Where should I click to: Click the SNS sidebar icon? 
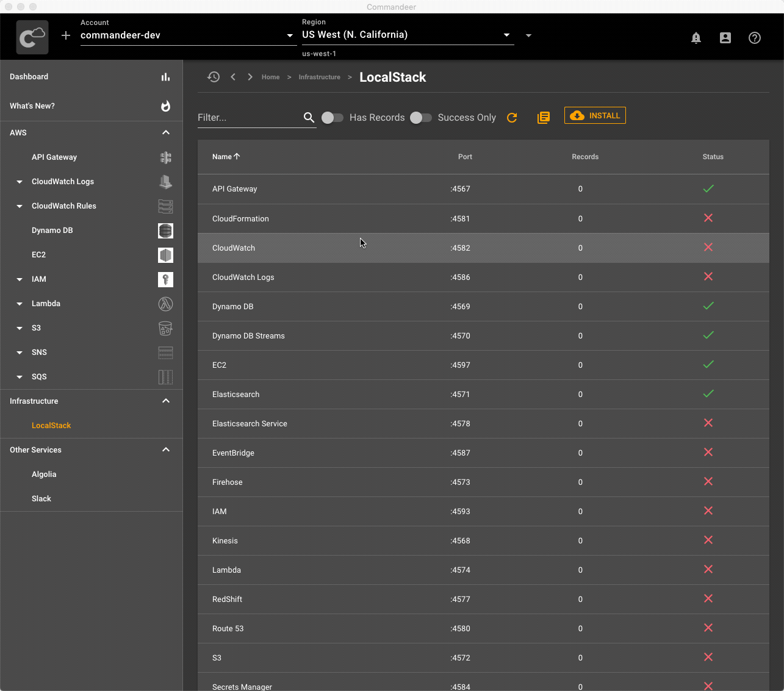pos(165,353)
